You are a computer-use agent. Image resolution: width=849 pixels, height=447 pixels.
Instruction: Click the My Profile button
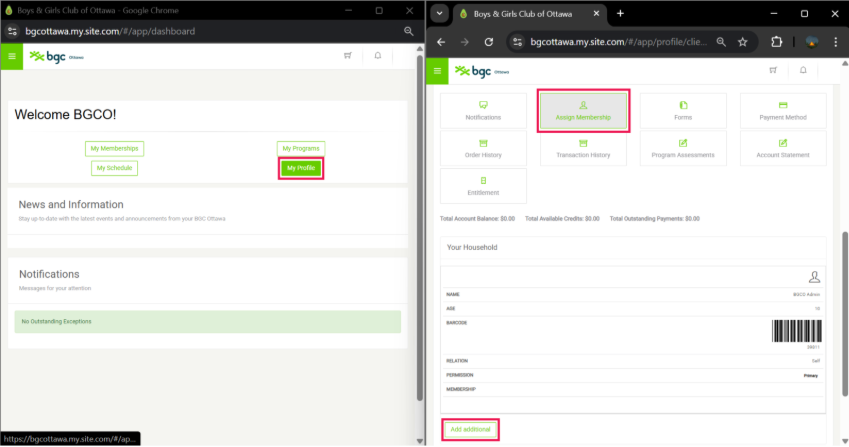[301, 168]
